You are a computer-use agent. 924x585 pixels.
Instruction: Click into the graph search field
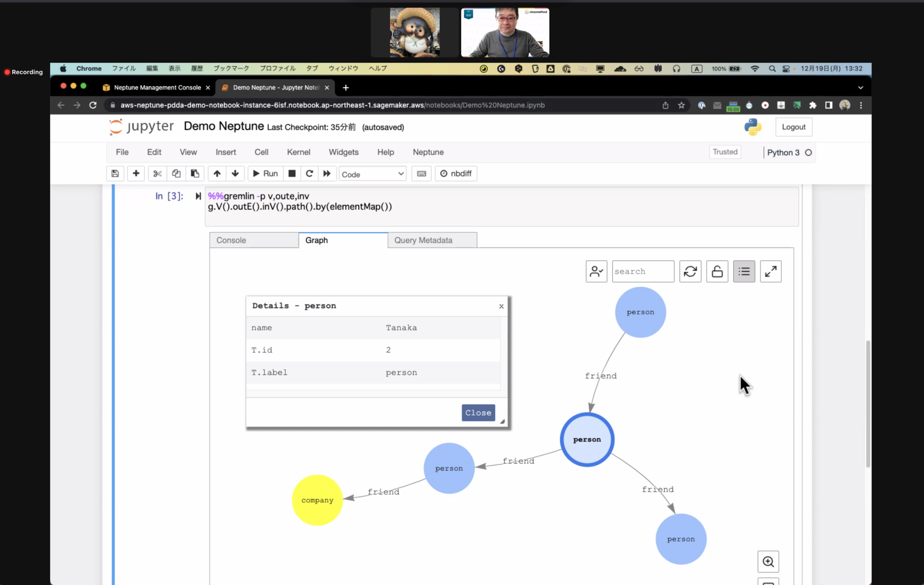tap(642, 271)
